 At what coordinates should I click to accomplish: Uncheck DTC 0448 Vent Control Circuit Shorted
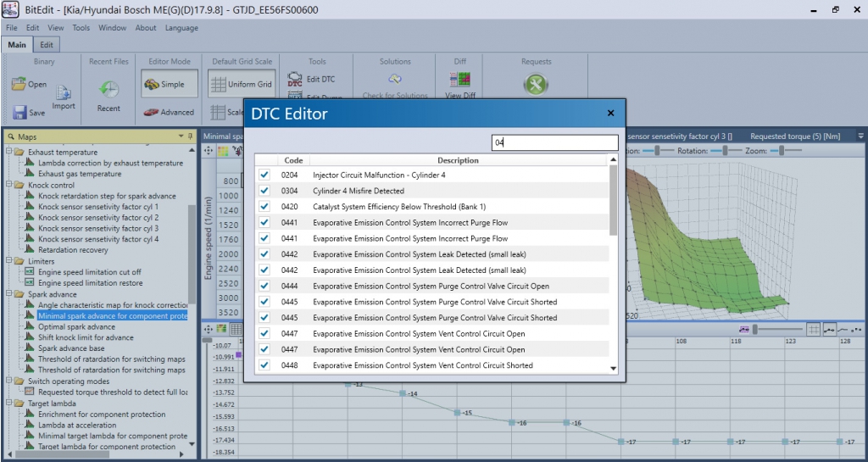[x=264, y=365]
